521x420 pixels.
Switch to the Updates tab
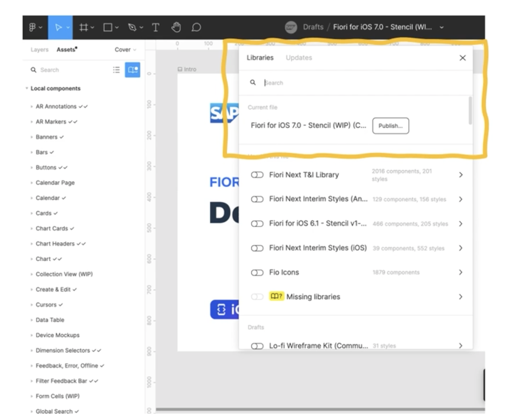pyautogui.click(x=299, y=58)
